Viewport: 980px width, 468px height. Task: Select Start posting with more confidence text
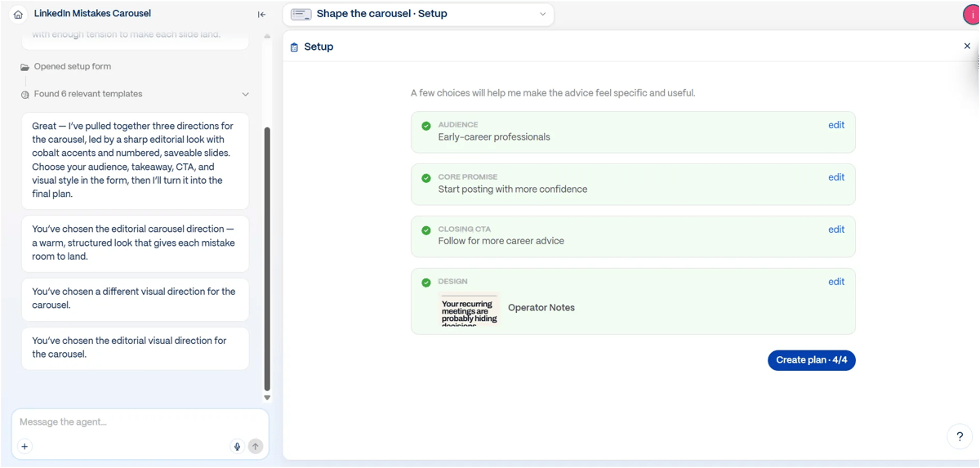(513, 189)
